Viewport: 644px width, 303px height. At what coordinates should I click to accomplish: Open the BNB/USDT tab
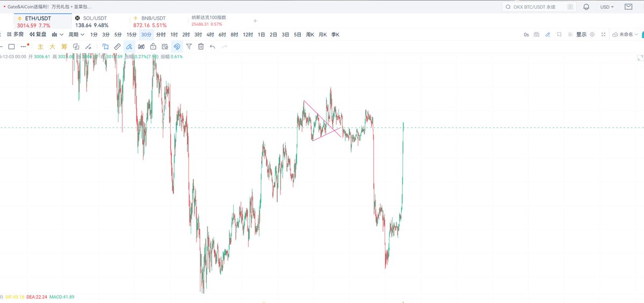tap(159, 21)
